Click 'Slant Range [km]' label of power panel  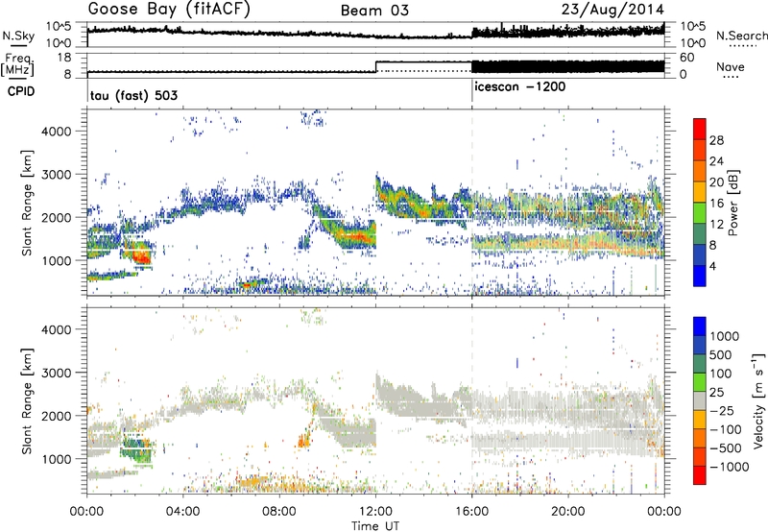(27, 203)
